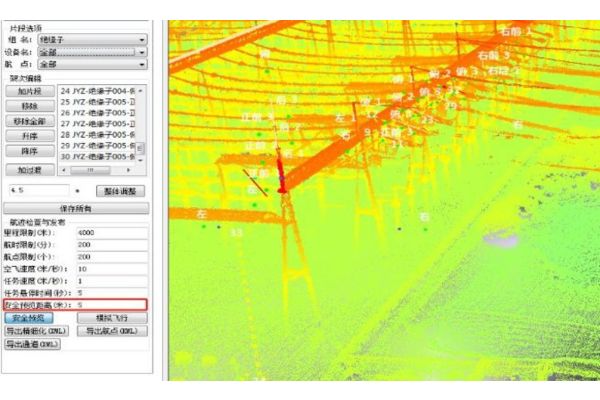
Task: Sort the list with 降序
Action: [29, 151]
